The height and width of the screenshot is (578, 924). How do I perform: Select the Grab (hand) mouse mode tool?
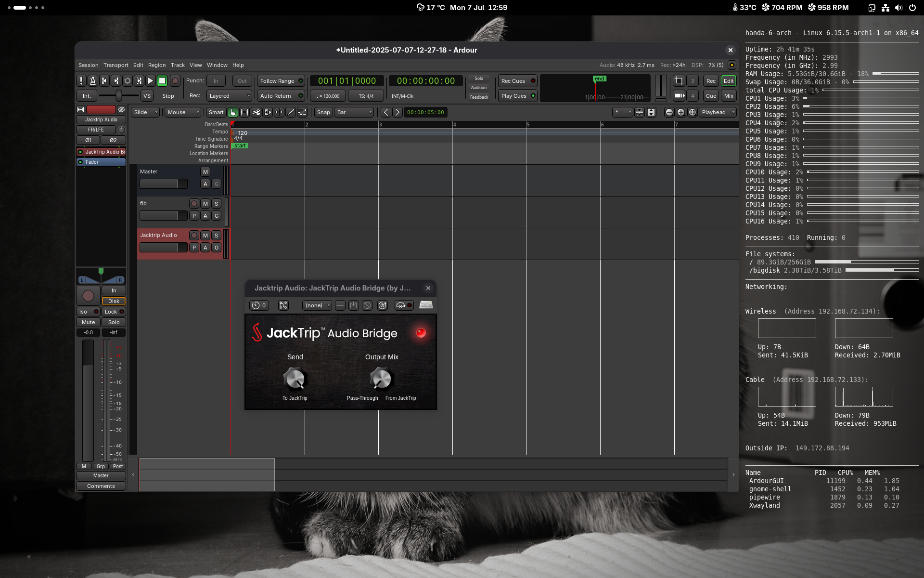(x=233, y=112)
